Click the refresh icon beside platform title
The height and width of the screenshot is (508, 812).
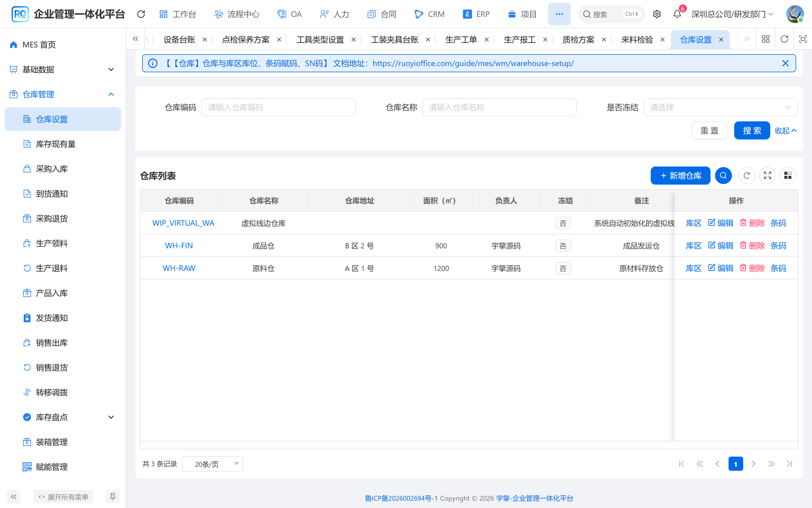coord(141,14)
